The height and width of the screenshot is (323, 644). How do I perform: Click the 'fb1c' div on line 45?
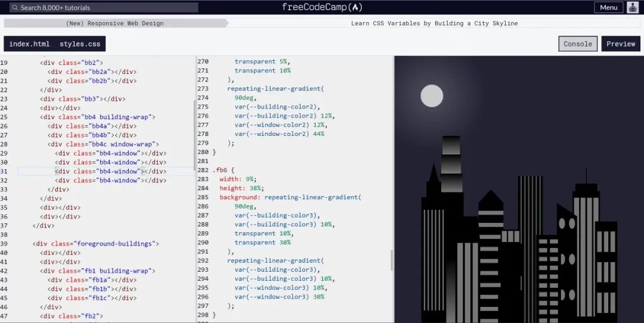pyautogui.click(x=92, y=298)
